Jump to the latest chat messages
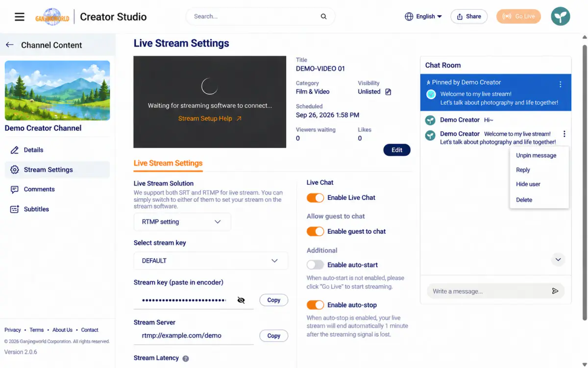Viewport: 588px width, 368px height. pos(558,260)
